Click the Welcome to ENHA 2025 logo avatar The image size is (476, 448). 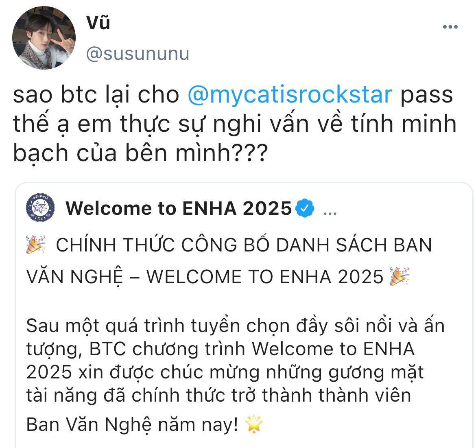point(40,208)
